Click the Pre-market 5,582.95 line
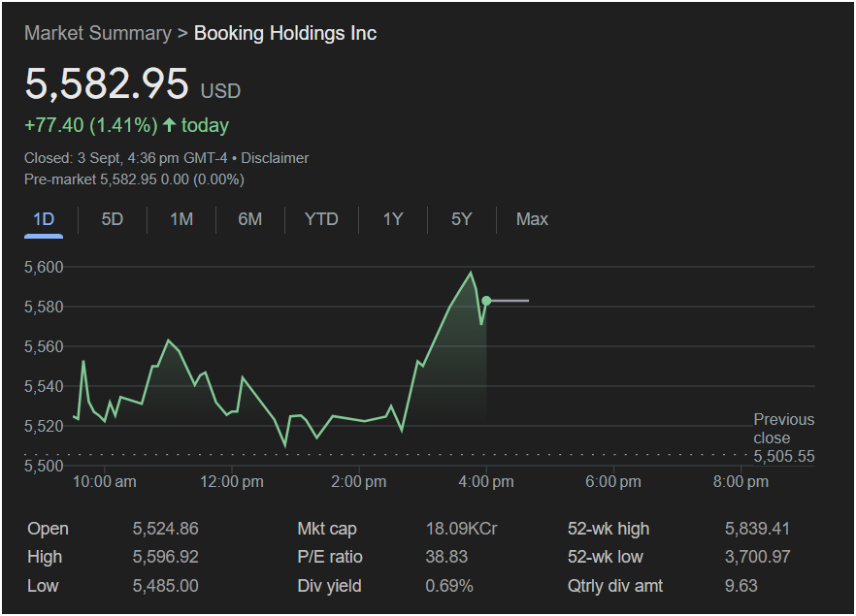 (x=134, y=179)
